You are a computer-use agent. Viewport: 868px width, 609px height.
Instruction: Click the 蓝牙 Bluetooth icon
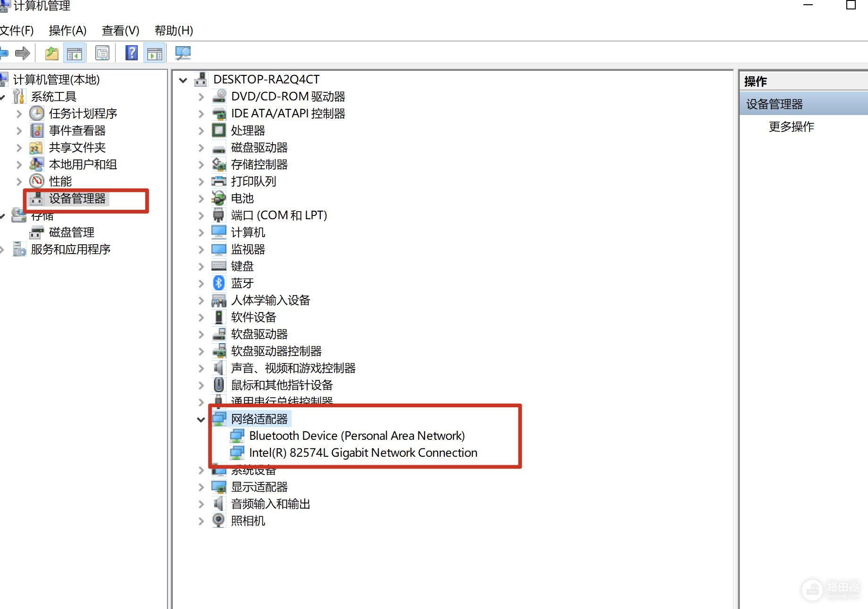tap(219, 283)
